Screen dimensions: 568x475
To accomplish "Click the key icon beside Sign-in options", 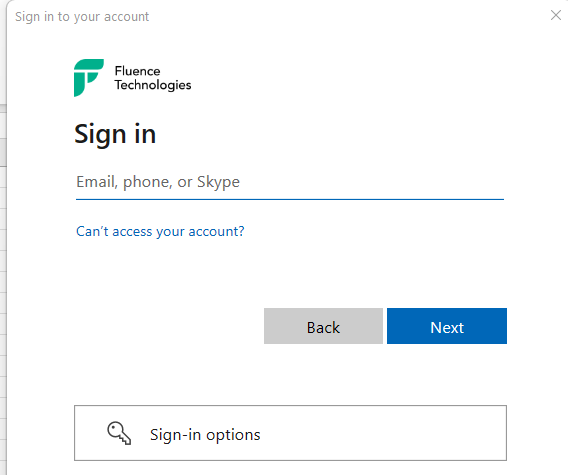I will coord(119,433).
